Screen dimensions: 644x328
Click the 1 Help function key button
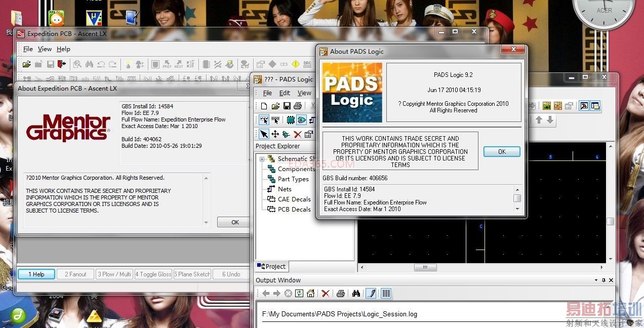(36, 274)
